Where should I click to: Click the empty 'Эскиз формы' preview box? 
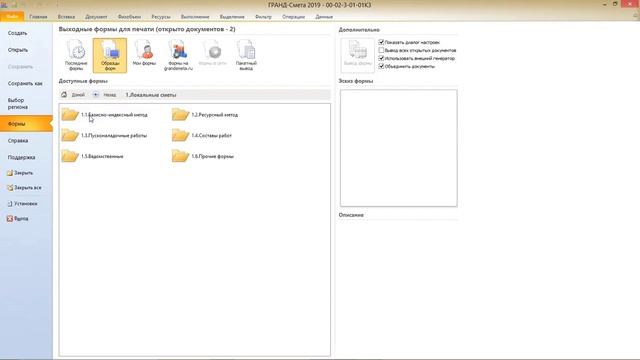398,148
